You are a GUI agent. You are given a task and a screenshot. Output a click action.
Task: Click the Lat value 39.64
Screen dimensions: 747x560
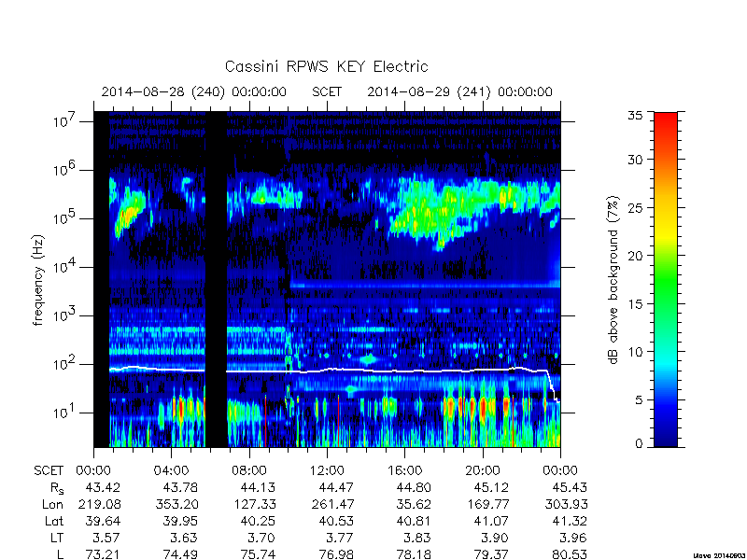pyautogui.click(x=103, y=522)
